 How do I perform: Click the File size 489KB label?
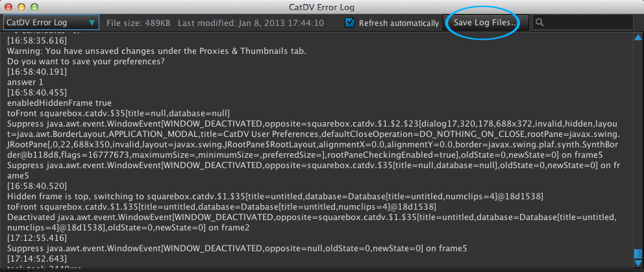point(138,23)
